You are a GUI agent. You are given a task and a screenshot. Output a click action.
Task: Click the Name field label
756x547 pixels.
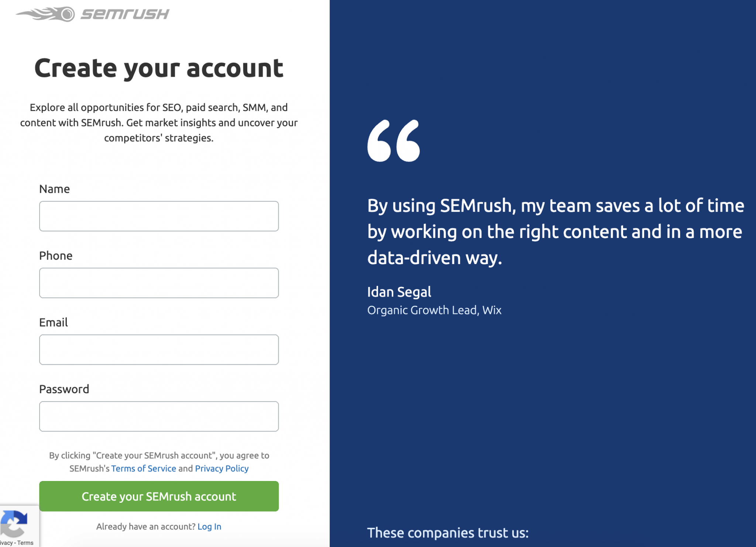(54, 189)
